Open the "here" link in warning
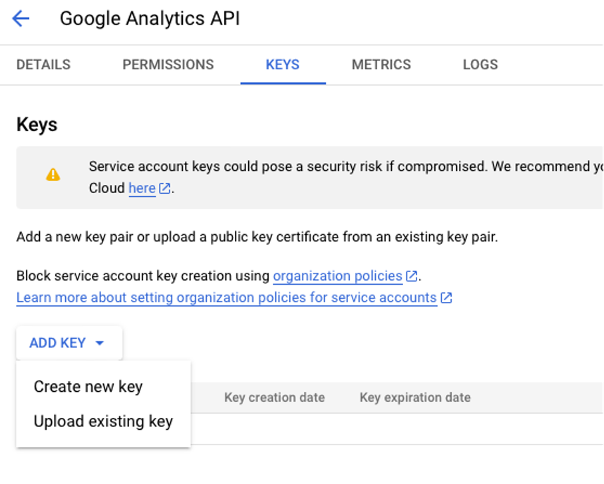Image resolution: width=604 pixels, height=484 pixels. click(141, 188)
